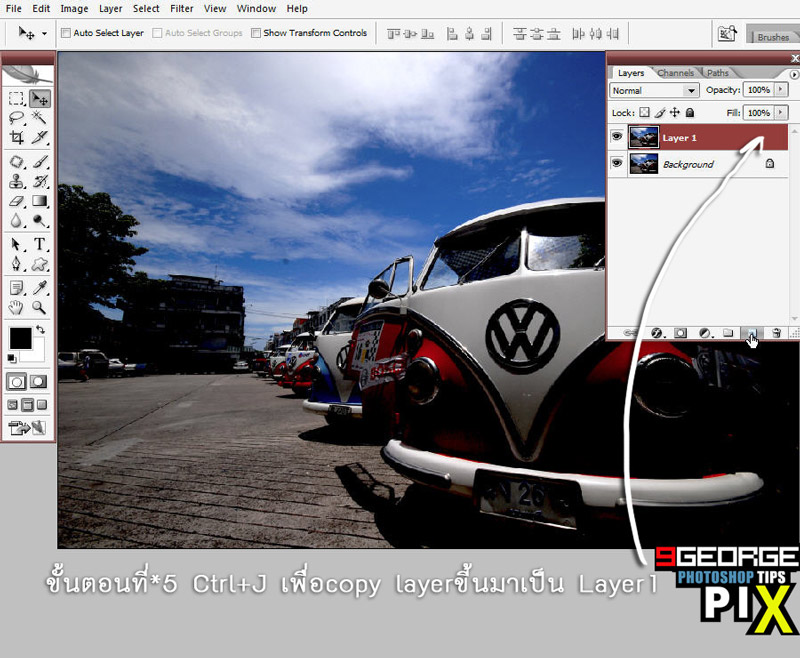
Task: Select the Slice tool
Action: click(39, 137)
